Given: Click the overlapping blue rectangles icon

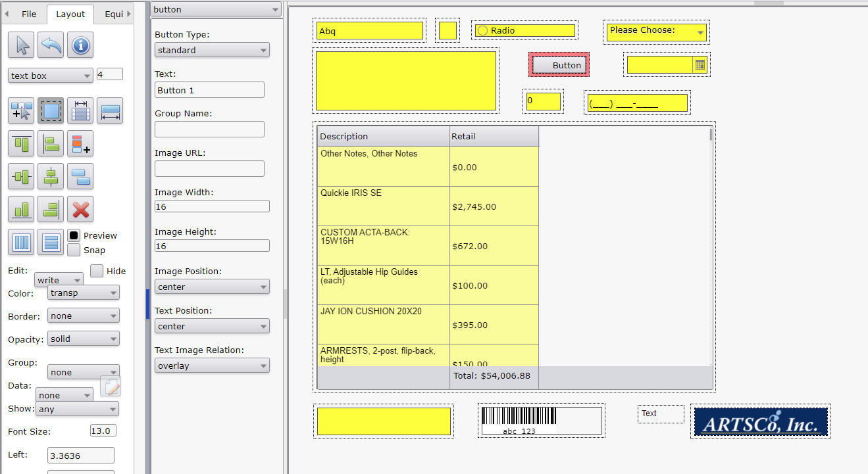Looking at the screenshot, I should [80, 176].
